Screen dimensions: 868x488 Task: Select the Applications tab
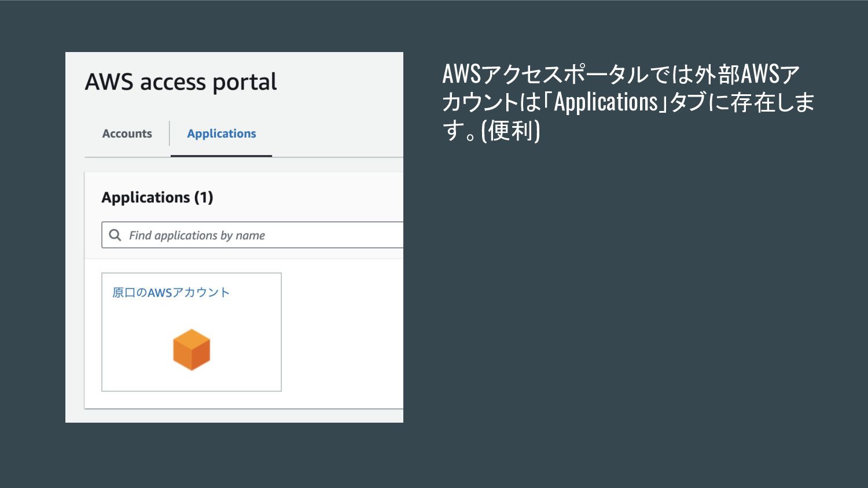(222, 134)
